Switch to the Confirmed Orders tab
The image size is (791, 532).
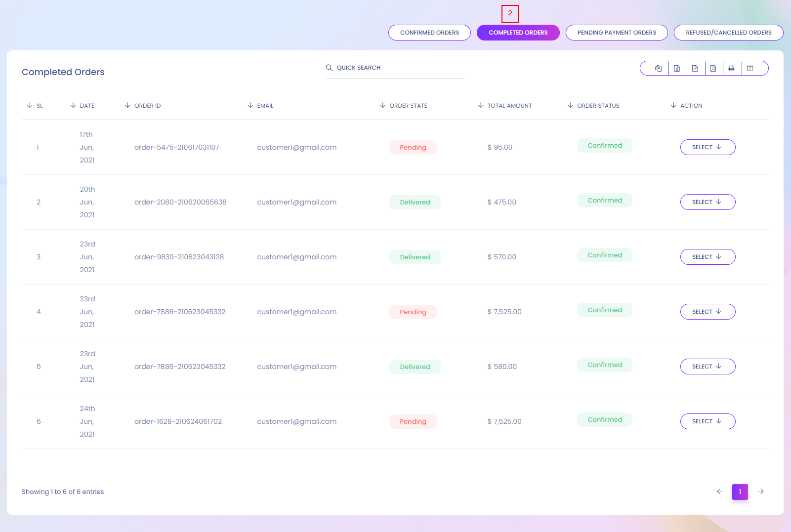click(429, 33)
